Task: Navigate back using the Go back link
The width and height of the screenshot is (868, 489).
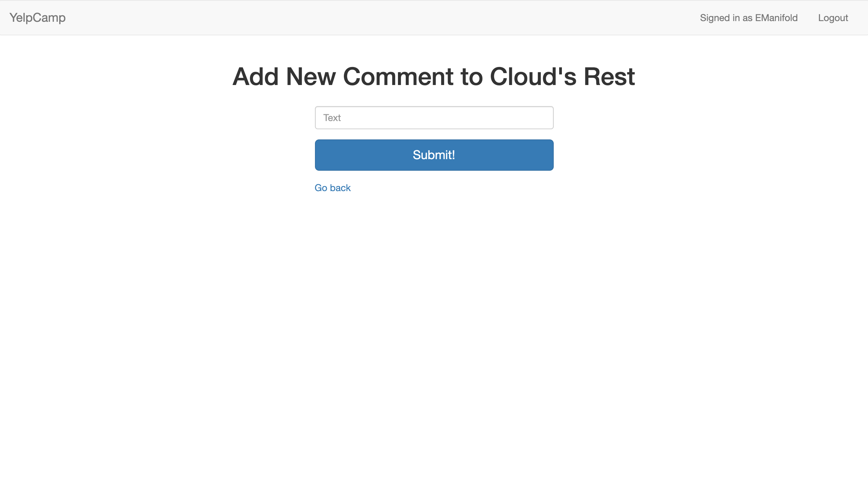Action: pos(332,187)
